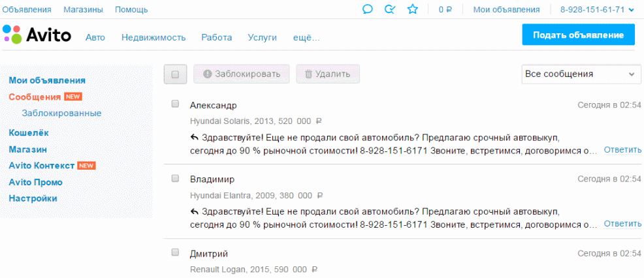The image size is (644, 278).
Task: Open the messages chat bubble icon
Action: 368,9
